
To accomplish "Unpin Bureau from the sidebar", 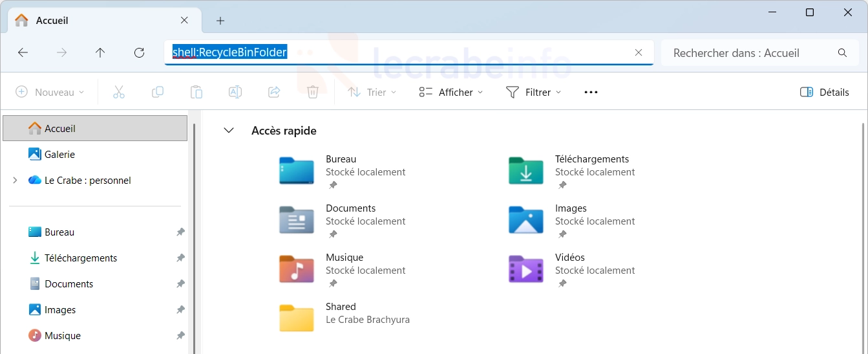I will tap(181, 232).
